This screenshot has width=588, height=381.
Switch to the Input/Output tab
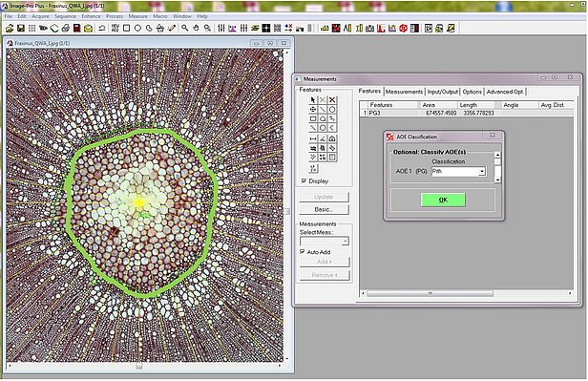coord(443,92)
